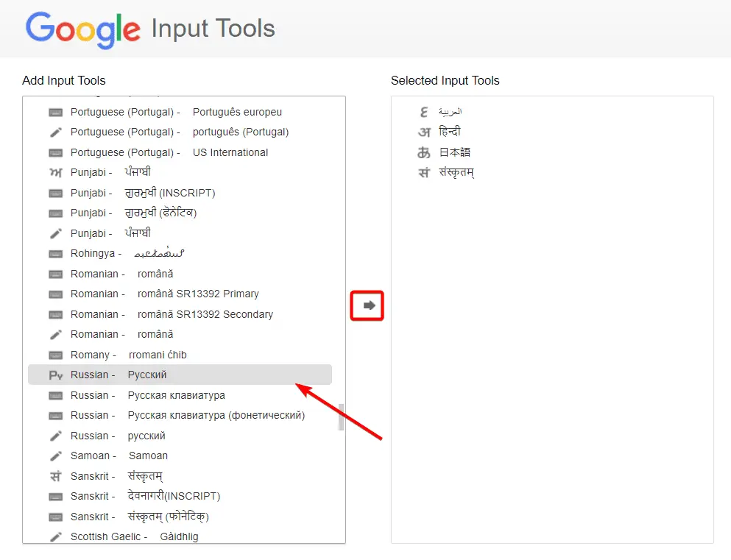Select "Sanskrit - देवनागरी(INSCRIPT)" label

[x=146, y=496]
